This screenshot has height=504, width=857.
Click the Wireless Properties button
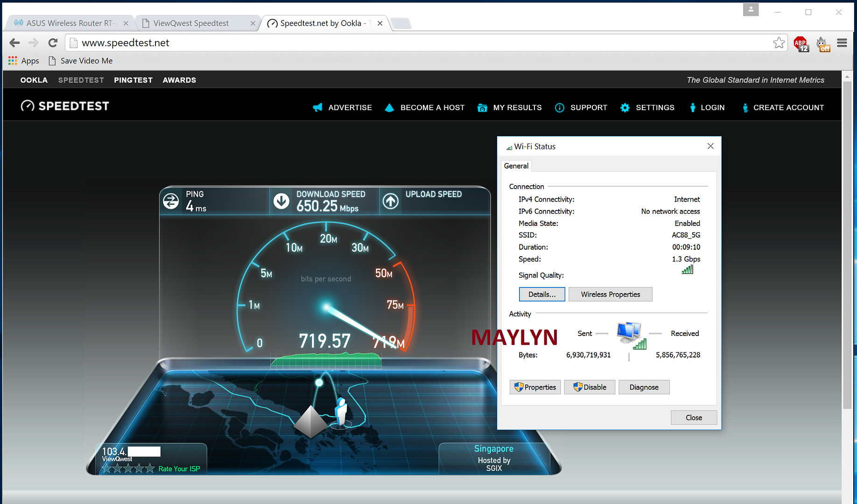(610, 294)
